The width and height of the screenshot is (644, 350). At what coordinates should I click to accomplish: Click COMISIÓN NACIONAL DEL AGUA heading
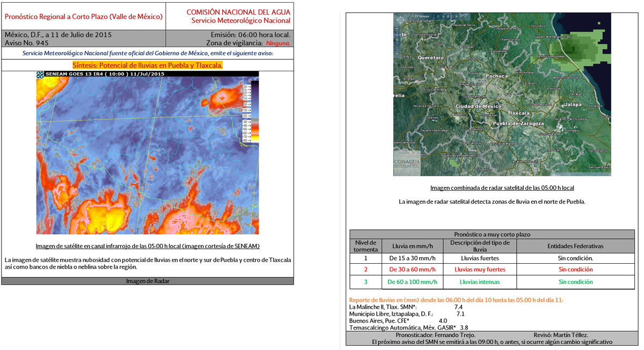pos(238,12)
